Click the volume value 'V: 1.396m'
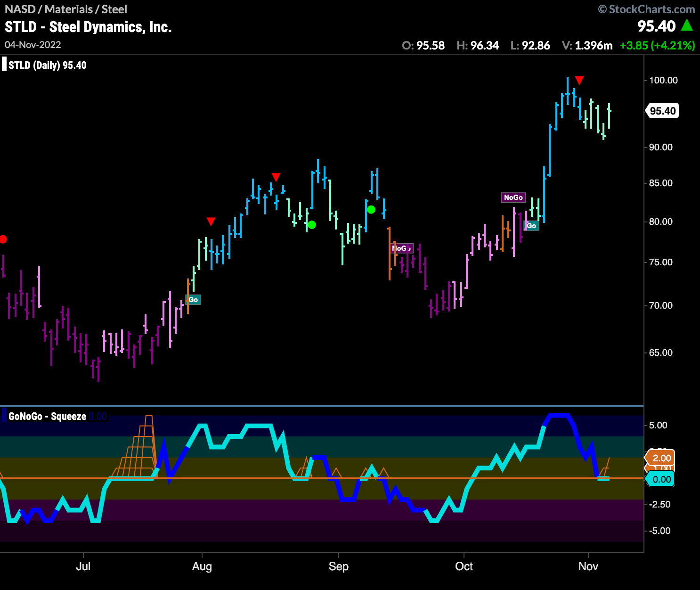 [x=587, y=46]
